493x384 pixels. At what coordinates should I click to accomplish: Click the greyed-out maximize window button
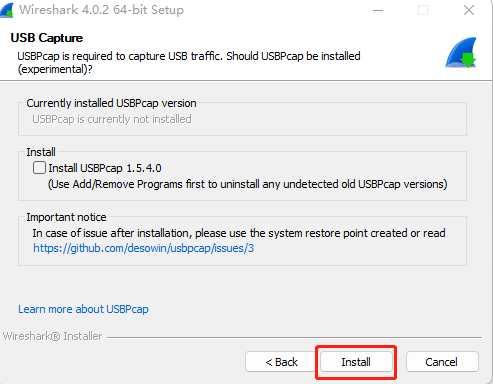coord(423,10)
